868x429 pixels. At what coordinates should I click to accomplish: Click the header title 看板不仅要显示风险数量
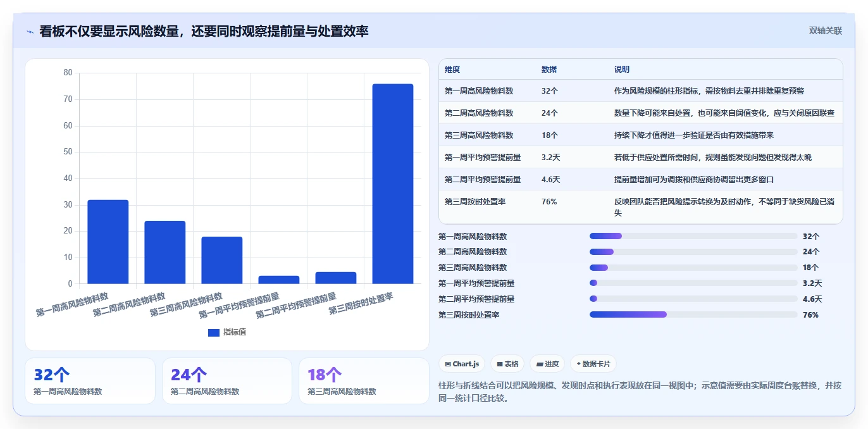coord(204,31)
